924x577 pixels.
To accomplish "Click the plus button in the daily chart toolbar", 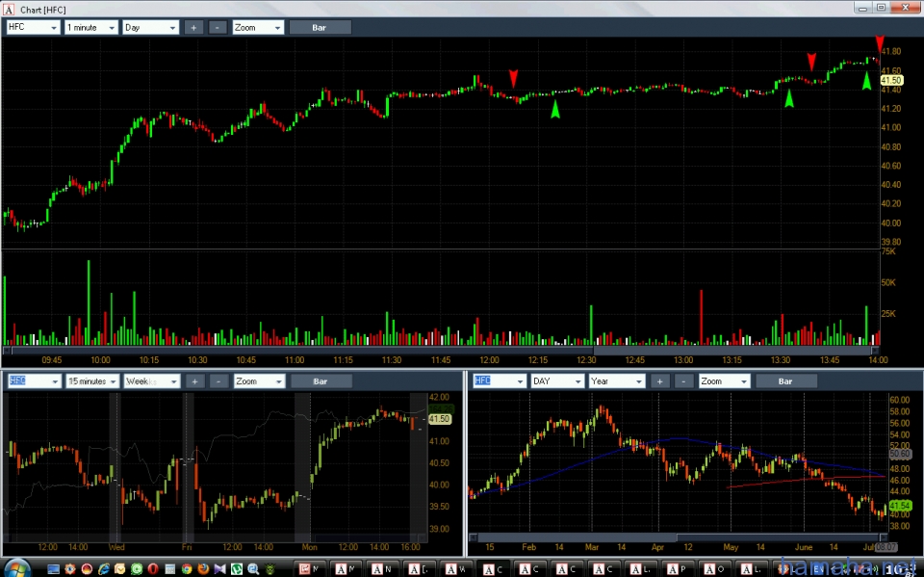I will pos(659,381).
